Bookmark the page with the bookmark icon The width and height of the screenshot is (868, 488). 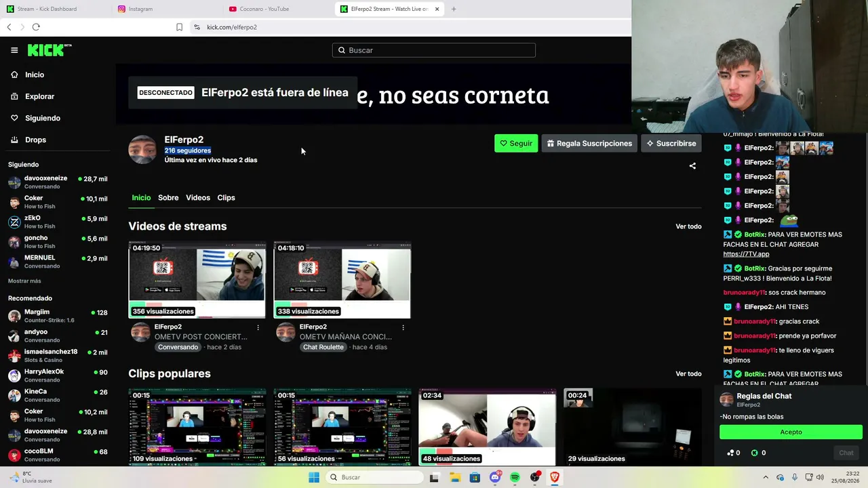tap(179, 27)
